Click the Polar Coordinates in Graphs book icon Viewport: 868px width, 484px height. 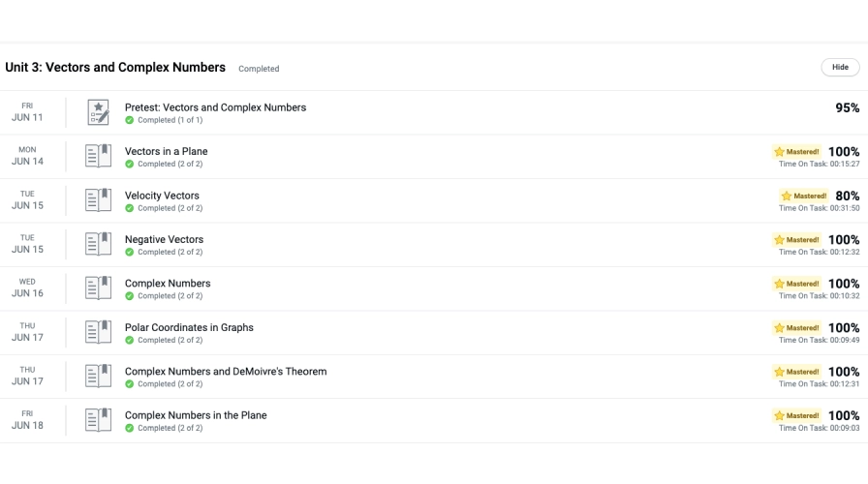98,332
